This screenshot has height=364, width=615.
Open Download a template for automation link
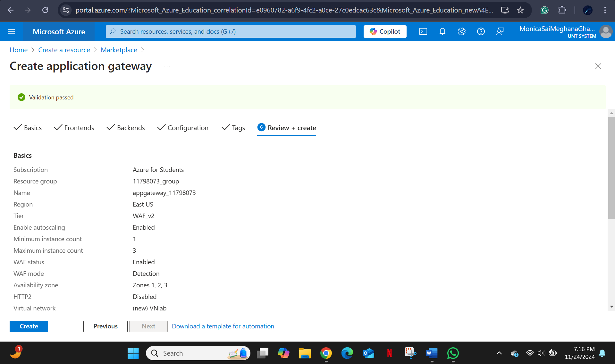click(x=223, y=326)
